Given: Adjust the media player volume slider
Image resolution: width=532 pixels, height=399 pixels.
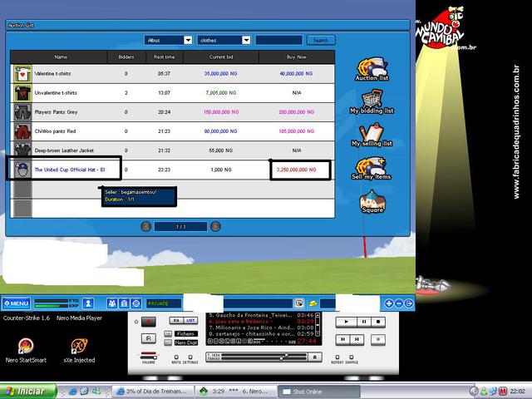Looking at the screenshot, I should [149, 356].
